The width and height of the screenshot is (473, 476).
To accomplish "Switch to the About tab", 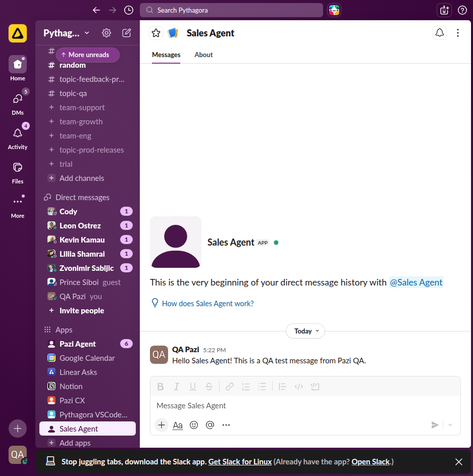I will (203, 55).
